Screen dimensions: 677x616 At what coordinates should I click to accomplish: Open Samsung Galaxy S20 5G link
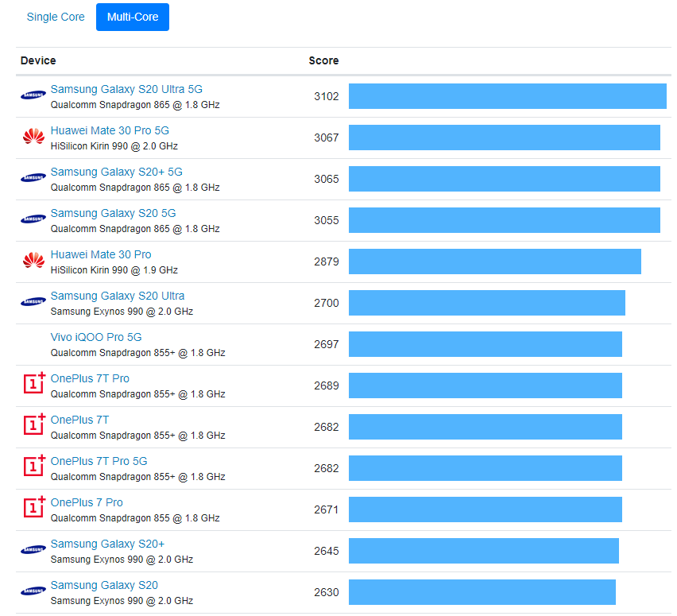[x=113, y=213]
